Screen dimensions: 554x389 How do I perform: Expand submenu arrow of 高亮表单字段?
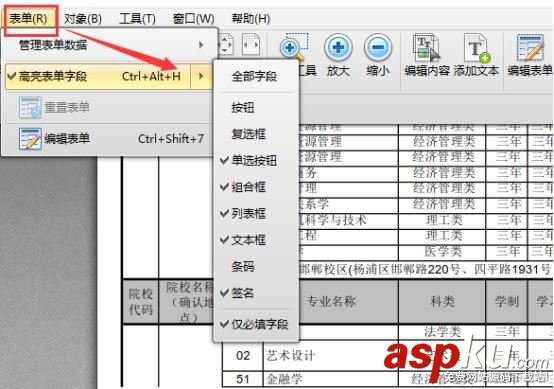[201, 76]
